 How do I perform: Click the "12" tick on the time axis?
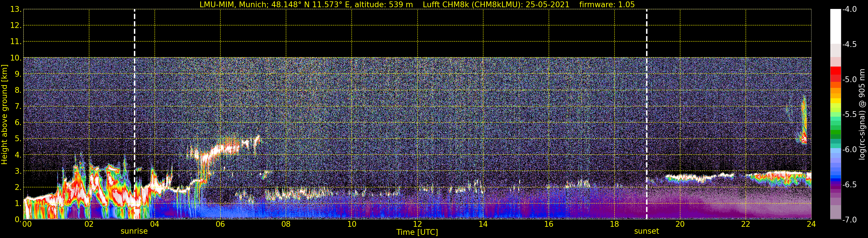(x=417, y=224)
